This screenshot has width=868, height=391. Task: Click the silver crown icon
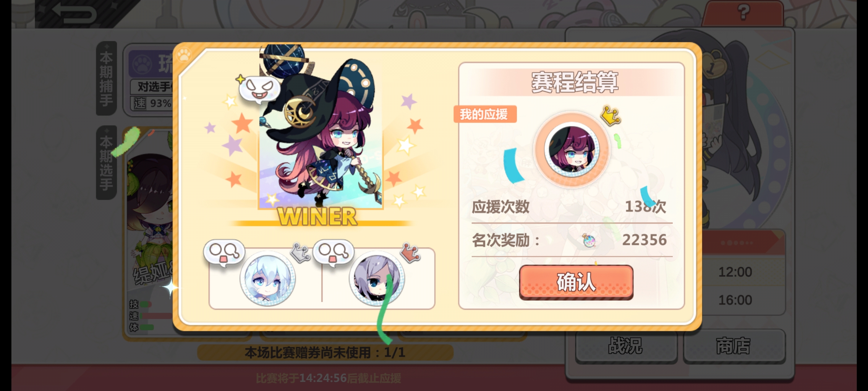coord(301,252)
